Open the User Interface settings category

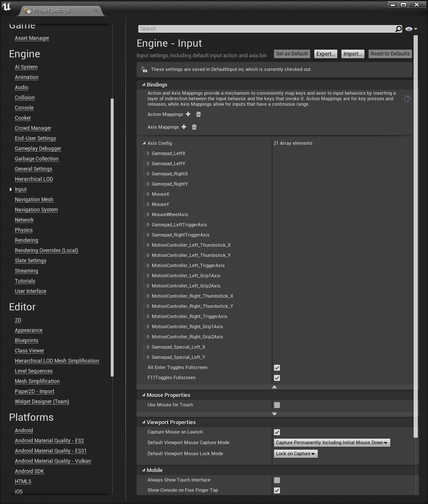coord(31,291)
